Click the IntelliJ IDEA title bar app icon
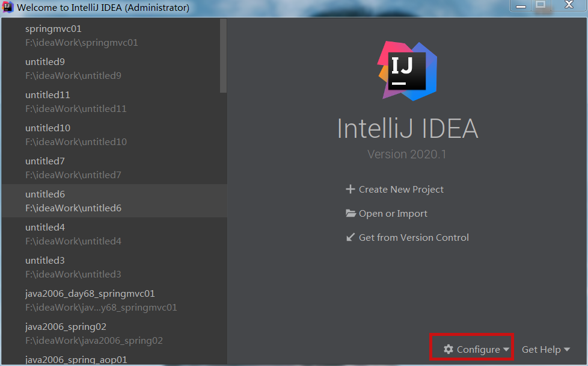The image size is (588, 366). (7, 7)
